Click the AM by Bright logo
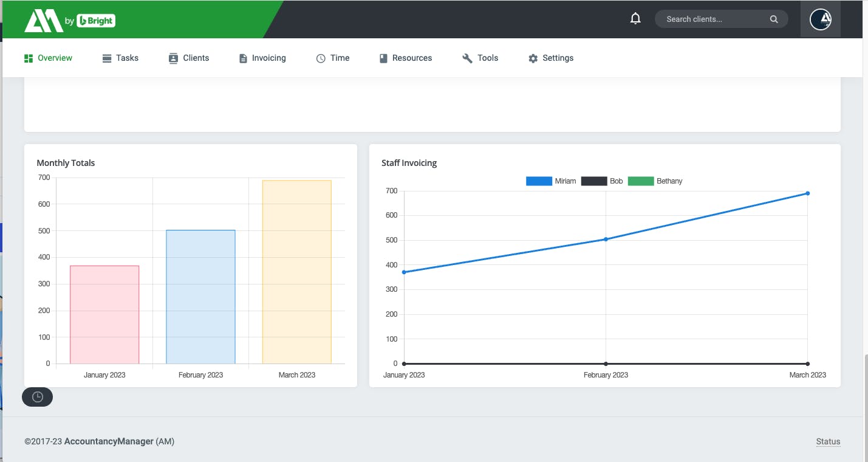 (69, 20)
